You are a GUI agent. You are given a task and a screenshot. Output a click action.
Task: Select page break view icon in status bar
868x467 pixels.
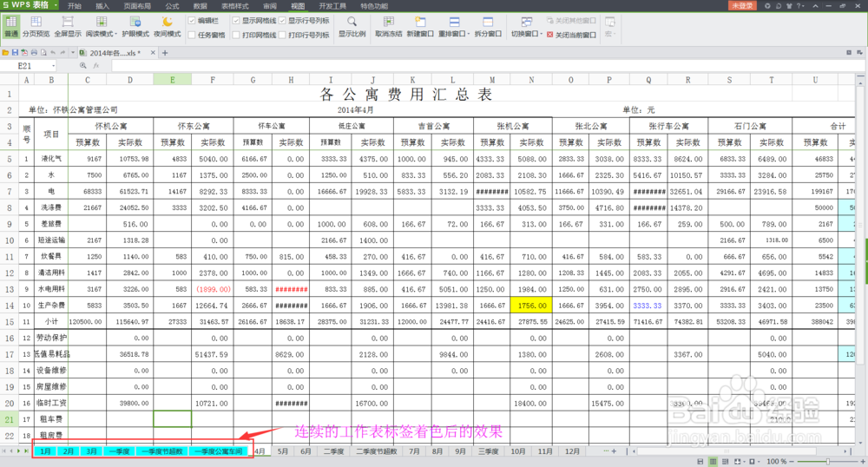pos(725,462)
